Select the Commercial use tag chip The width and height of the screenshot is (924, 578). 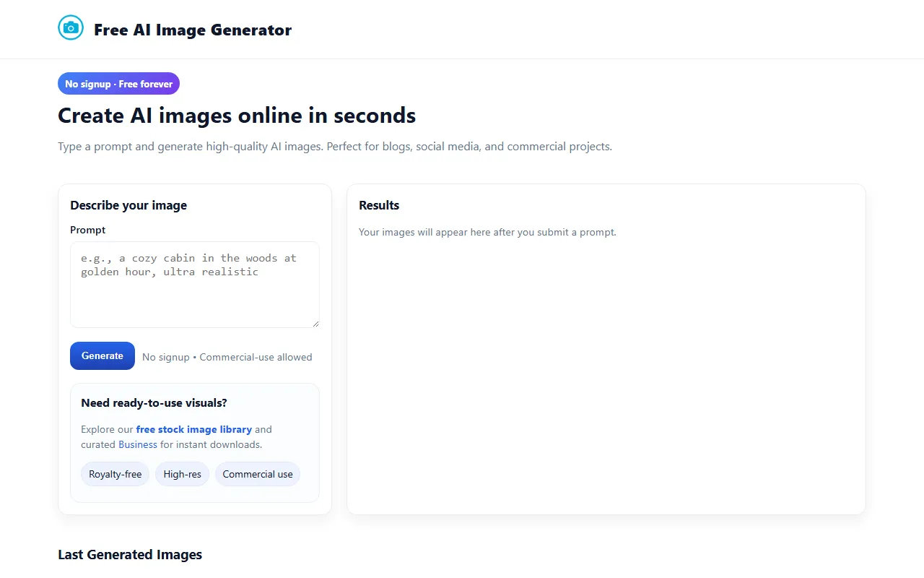point(258,474)
